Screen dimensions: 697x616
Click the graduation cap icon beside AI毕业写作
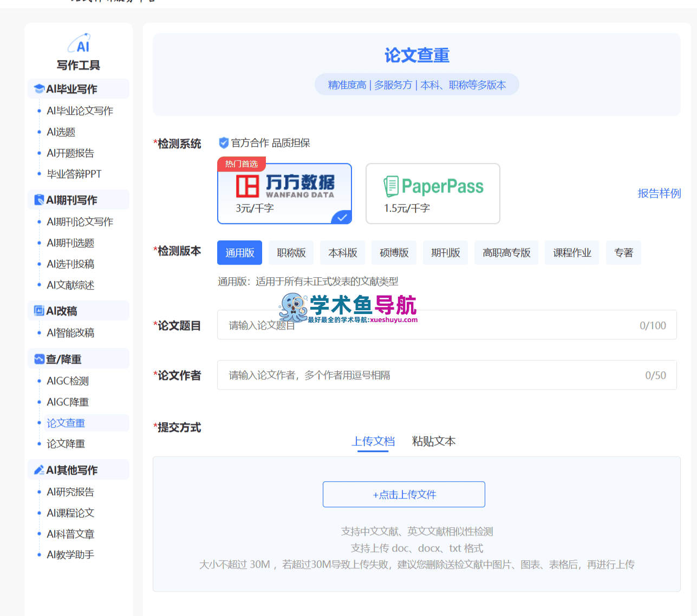(39, 89)
